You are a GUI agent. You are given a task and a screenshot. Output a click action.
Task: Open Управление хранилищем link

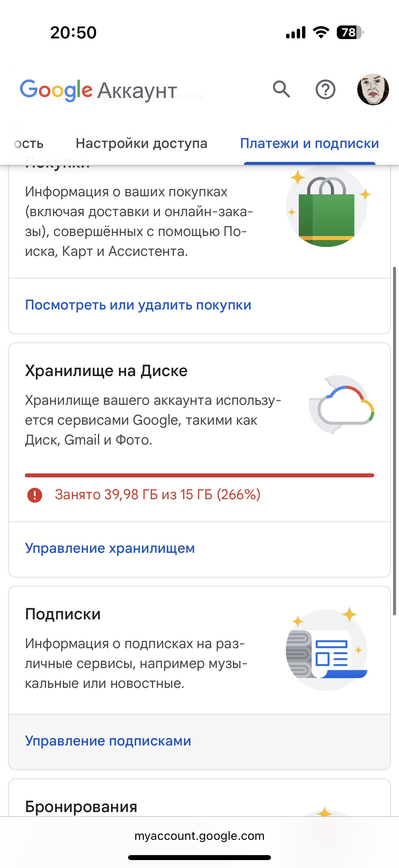[110, 548]
